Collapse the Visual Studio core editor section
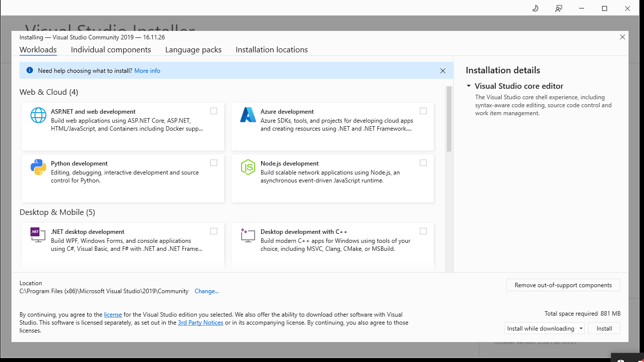The width and height of the screenshot is (644, 362). (469, 86)
